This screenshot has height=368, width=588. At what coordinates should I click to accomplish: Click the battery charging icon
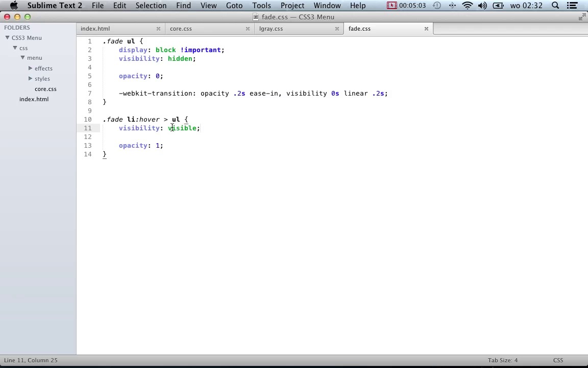point(498,5)
